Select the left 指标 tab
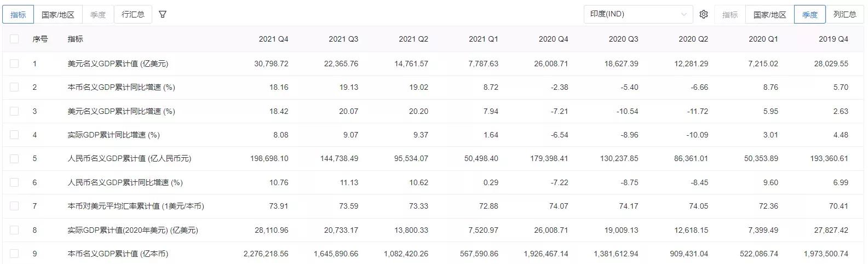Screen dimensions: 868x264 (x=18, y=14)
